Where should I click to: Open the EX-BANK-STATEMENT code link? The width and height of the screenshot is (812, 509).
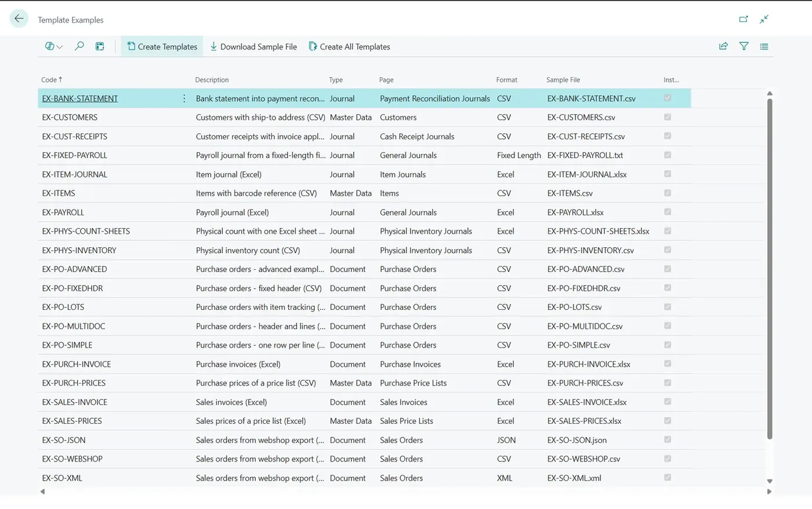(x=80, y=99)
